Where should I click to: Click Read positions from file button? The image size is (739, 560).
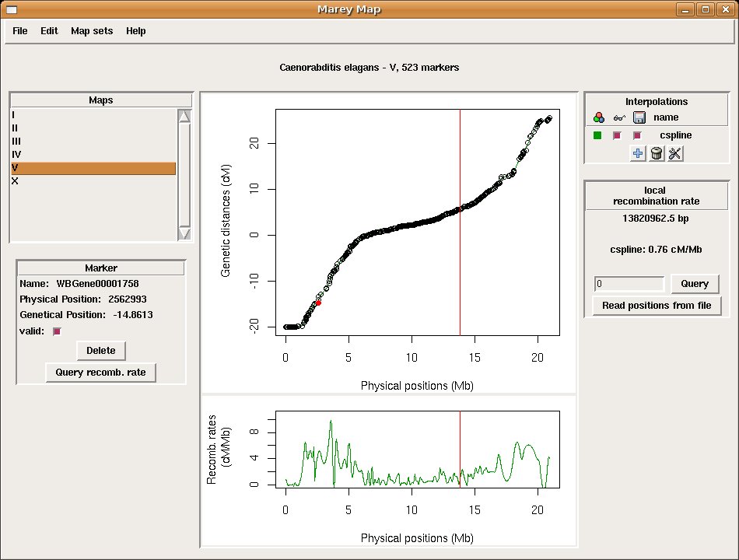[657, 306]
